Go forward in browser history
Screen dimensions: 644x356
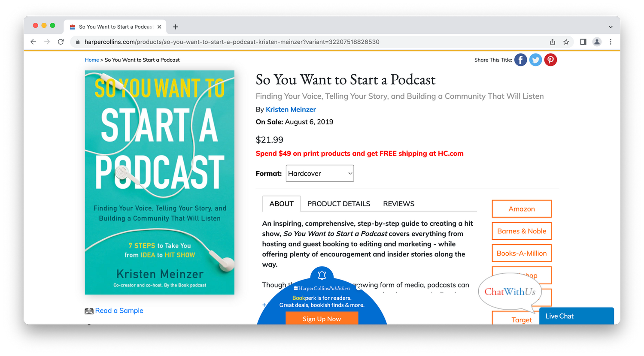coord(47,42)
